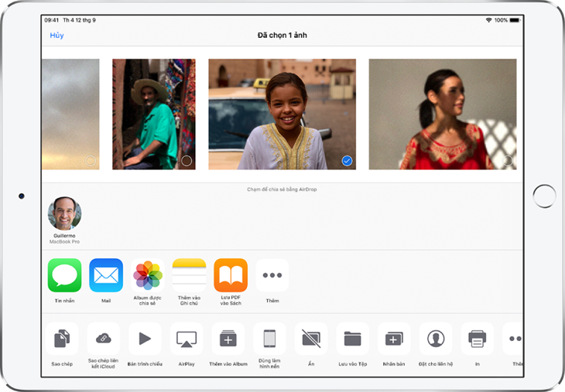Select Thêm vào Album action
Screen dimensions: 565x392
point(228,339)
